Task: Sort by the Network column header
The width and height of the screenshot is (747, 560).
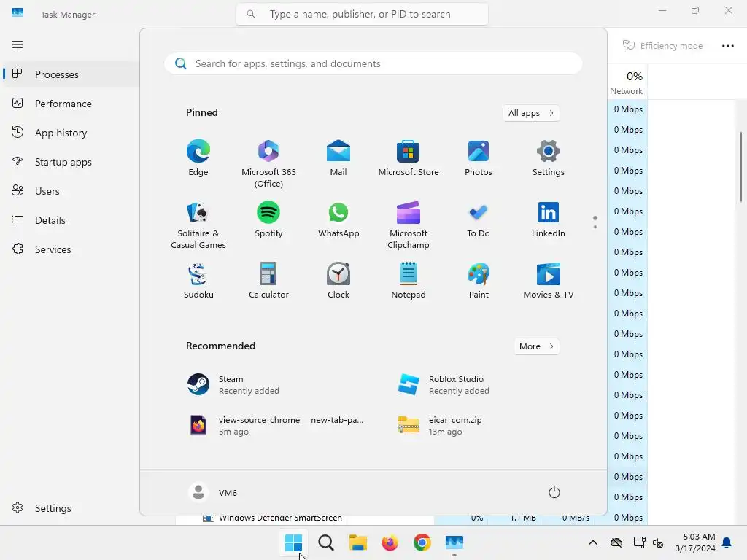Action: tap(627, 82)
